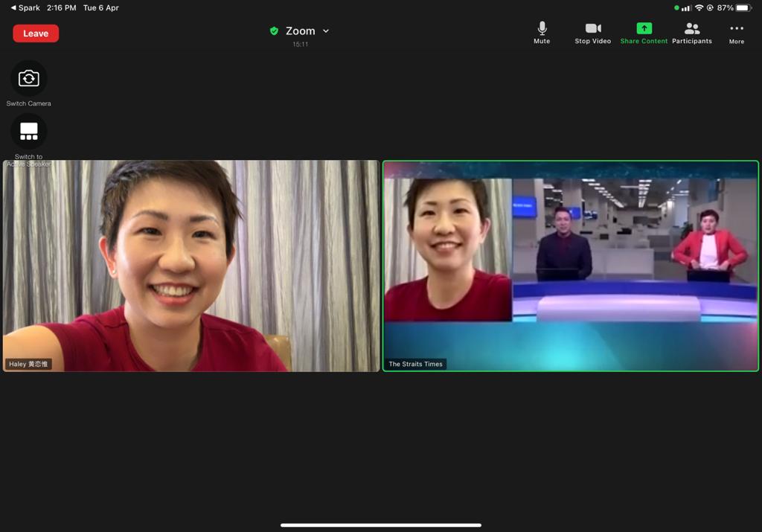The image size is (762, 532).
Task: Open the More options menu
Action: pyautogui.click(x=736, y=33)
